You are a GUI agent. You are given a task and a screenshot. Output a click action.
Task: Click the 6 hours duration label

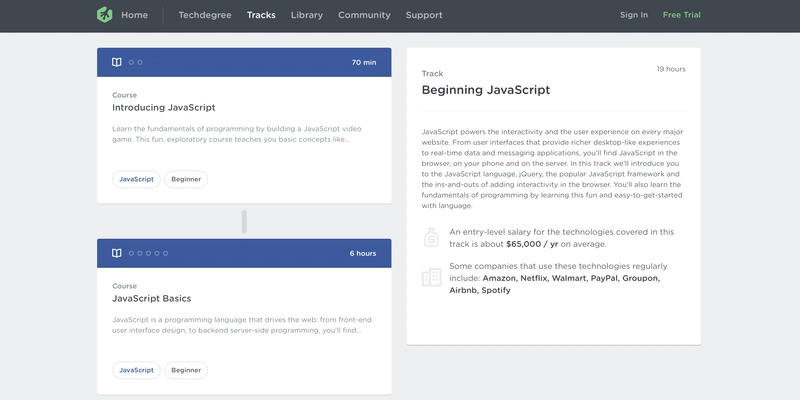pos(363,253)
